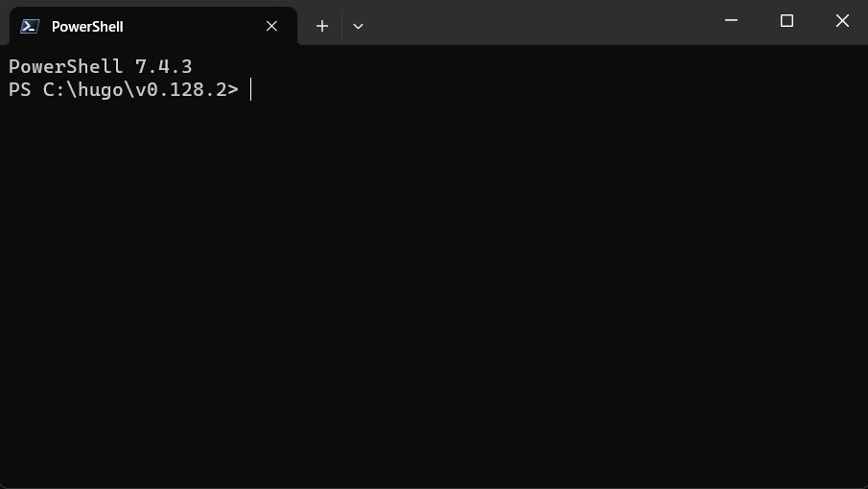The image size is (868, 489).
Task: Open a new tab with plus button
Action: pos(322,26)
